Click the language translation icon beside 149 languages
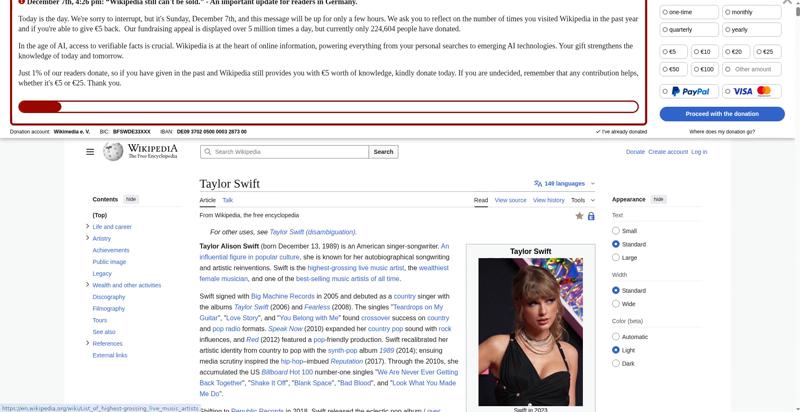800x412 pixels. [538, 184]
